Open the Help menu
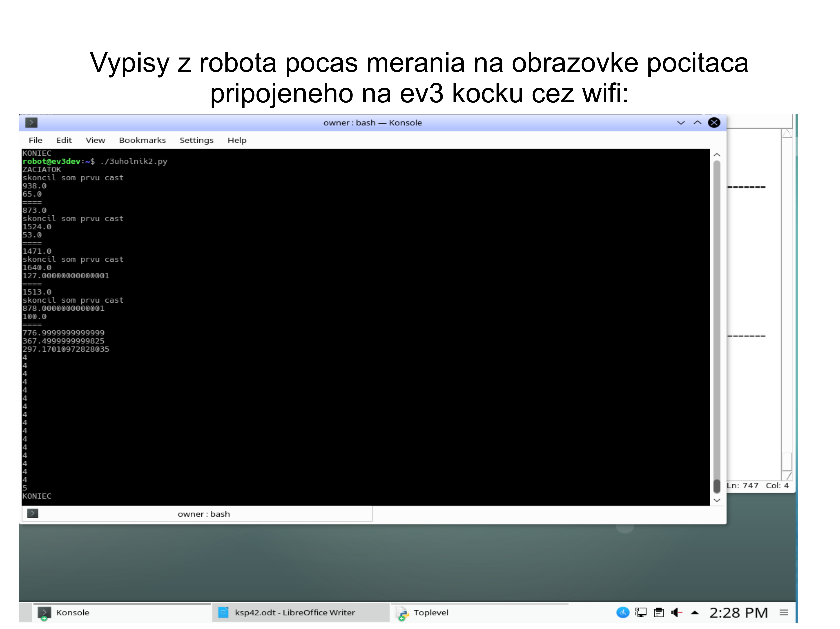Viewport: 840px width, 629px height. [x=237, y=140]
